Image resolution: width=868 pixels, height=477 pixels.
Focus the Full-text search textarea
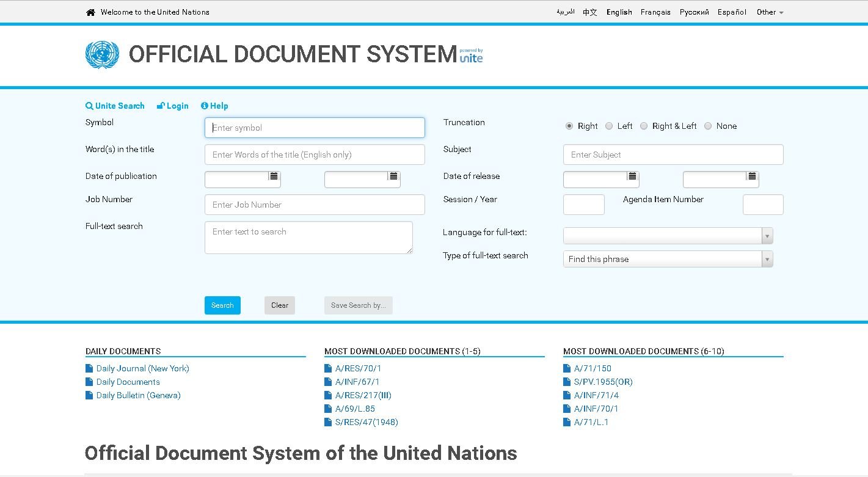[x=308, y=238]
